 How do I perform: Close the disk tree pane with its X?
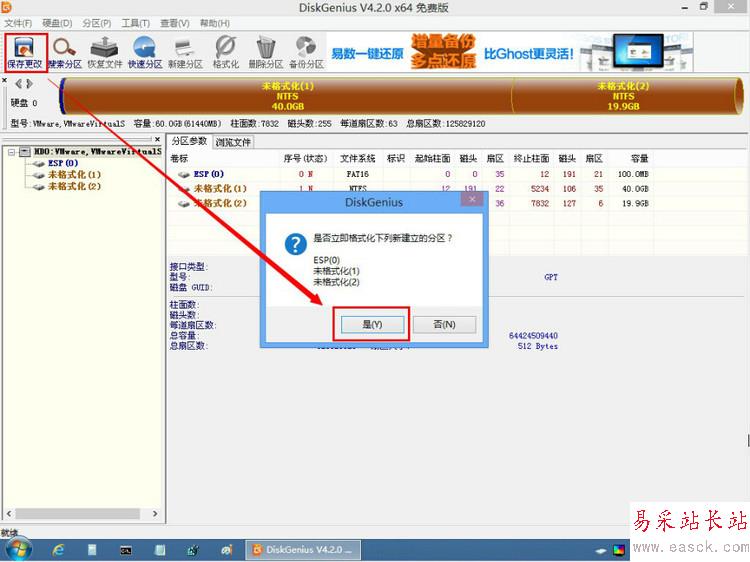click(157, 139)
